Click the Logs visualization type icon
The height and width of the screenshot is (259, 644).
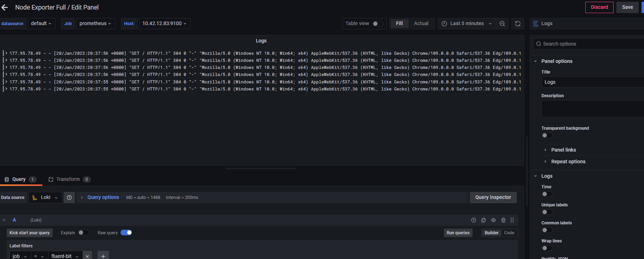[x=536, y=24]
